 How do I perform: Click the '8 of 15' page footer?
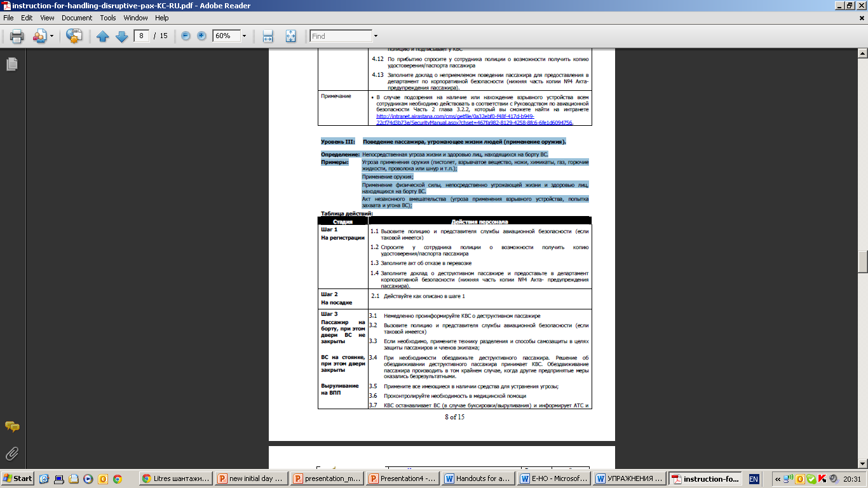pos(454,417)
